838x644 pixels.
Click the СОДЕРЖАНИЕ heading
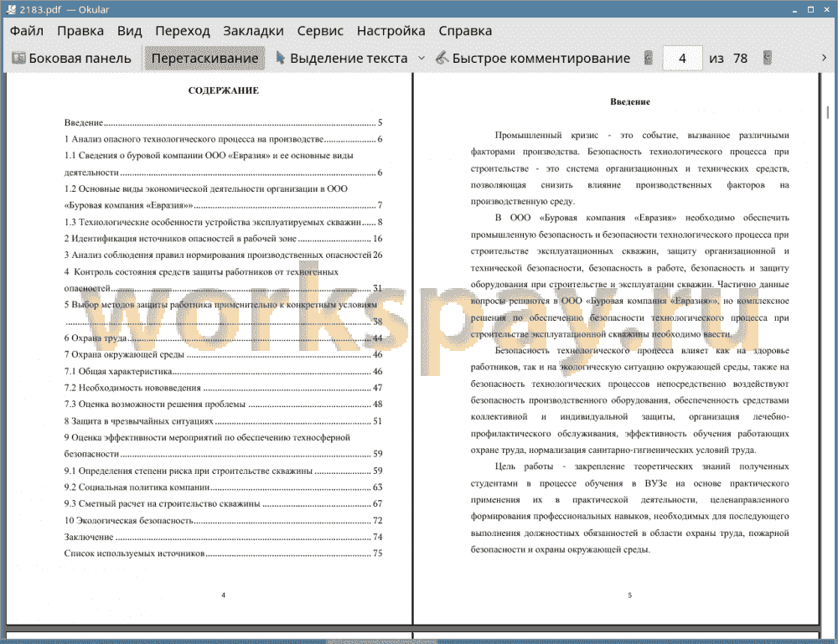(x=224, y=90)
